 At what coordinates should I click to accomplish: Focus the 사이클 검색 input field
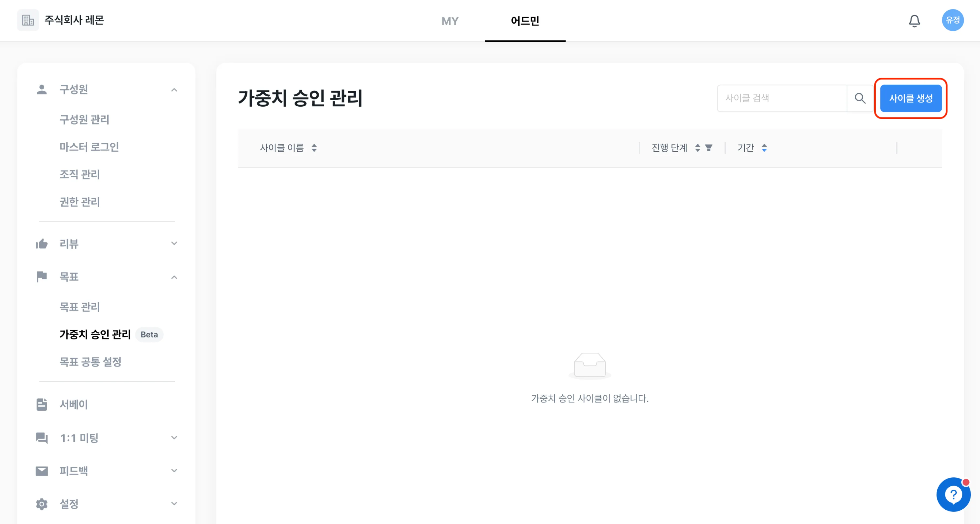tap(782, 98)
